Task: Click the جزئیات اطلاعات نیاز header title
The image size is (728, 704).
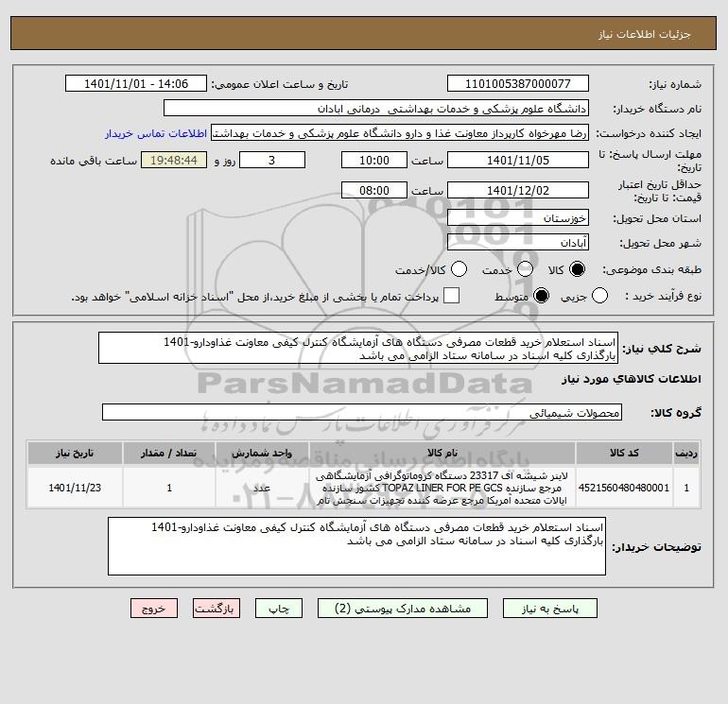Action: coord(645,34)
